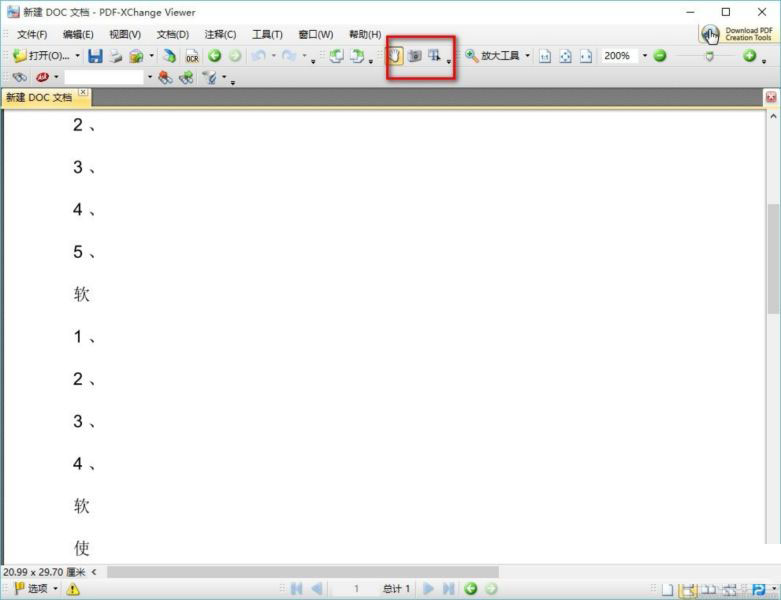
Task: Go to first page in navigation bar
Action: 296,589
